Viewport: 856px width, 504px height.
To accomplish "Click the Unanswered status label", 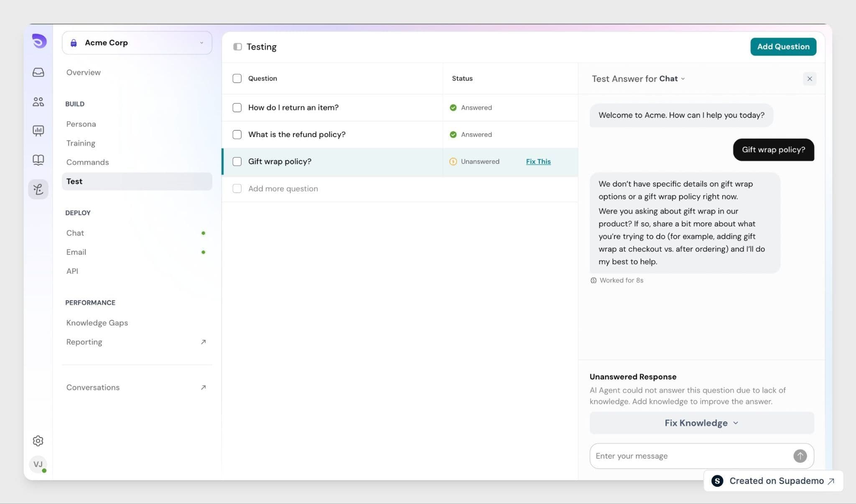I will (480, 162).
